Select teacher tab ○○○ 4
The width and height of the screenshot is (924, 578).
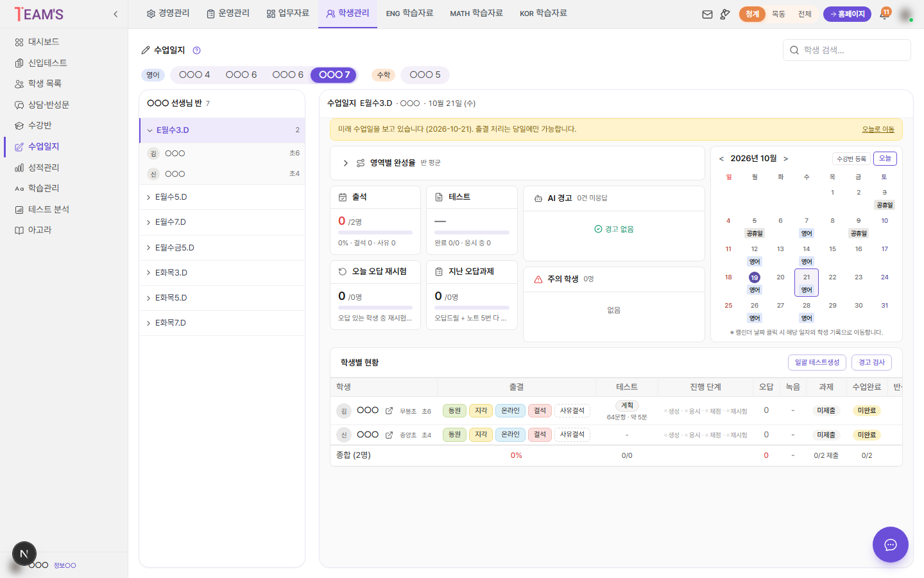194,75
